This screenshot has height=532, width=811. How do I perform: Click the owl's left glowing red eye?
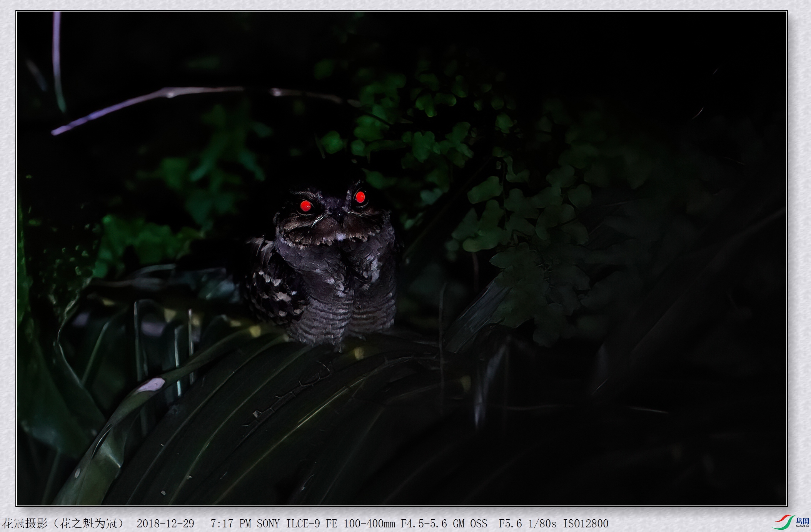(306, 206)
